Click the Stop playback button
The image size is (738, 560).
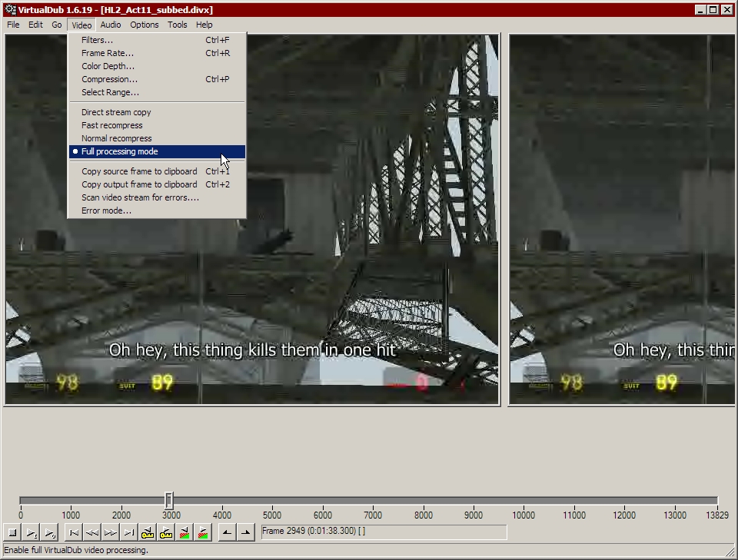(x=13, y=532)
